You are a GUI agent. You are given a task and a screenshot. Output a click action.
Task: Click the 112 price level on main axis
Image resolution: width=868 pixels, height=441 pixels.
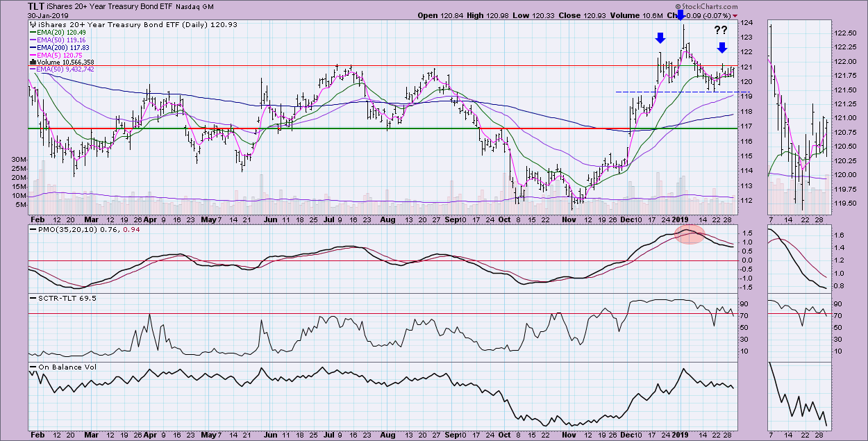(747, 201)
